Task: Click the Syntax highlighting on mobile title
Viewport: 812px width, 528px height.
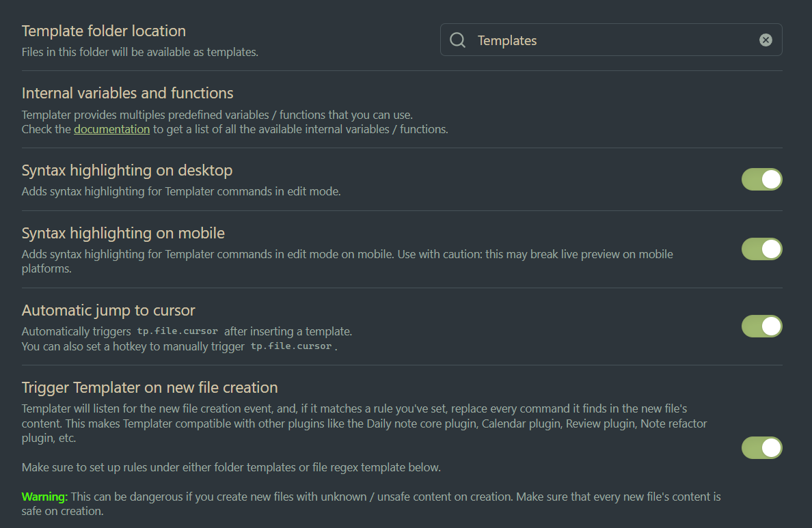Action: click(123, 234)
